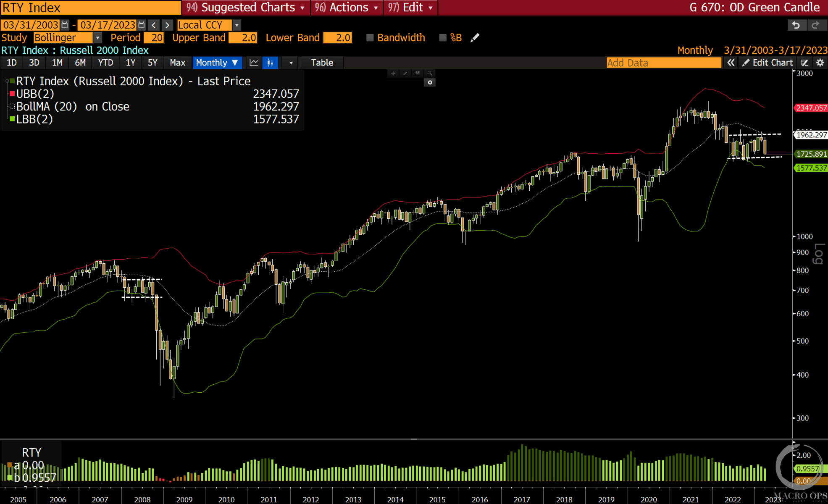Click the redo arrow icon
Viewport: 828px width, 504px height.
[x=815, y=25]
